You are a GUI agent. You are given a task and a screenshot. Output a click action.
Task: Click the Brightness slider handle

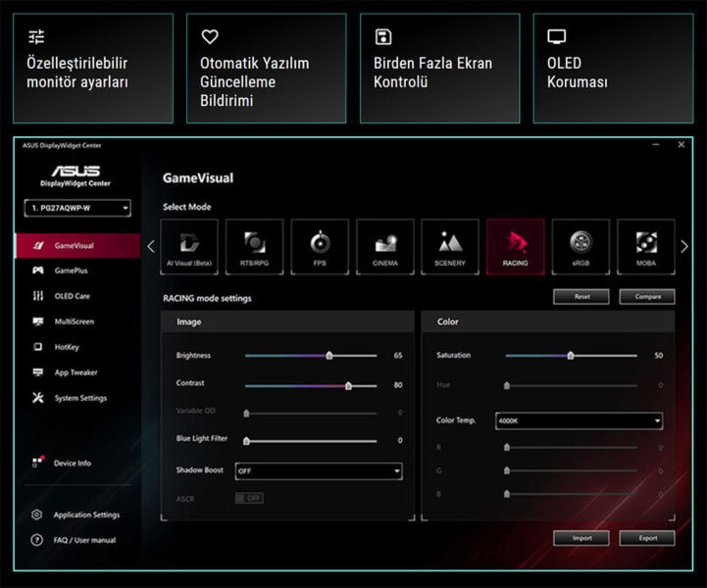pos(329,355)
